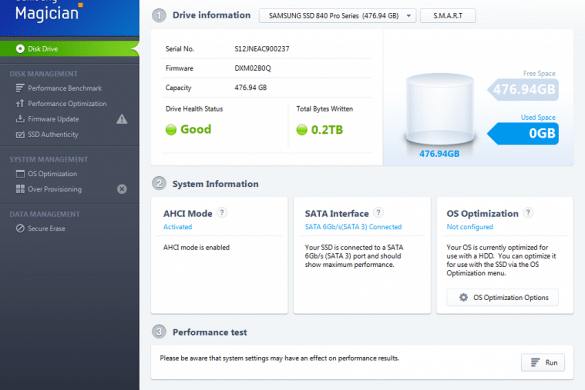Expand the SAMSUNG SSD 840 Pro drive dropdown
The image size is (585, 390).
coord(337,16)
